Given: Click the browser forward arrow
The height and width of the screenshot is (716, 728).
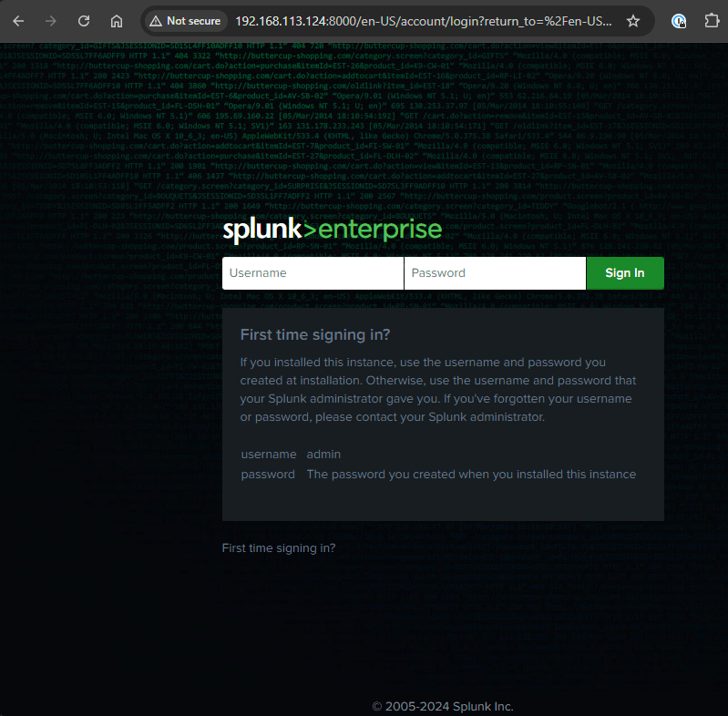Looking at the screenshot, I should click(x=51, y=21).
